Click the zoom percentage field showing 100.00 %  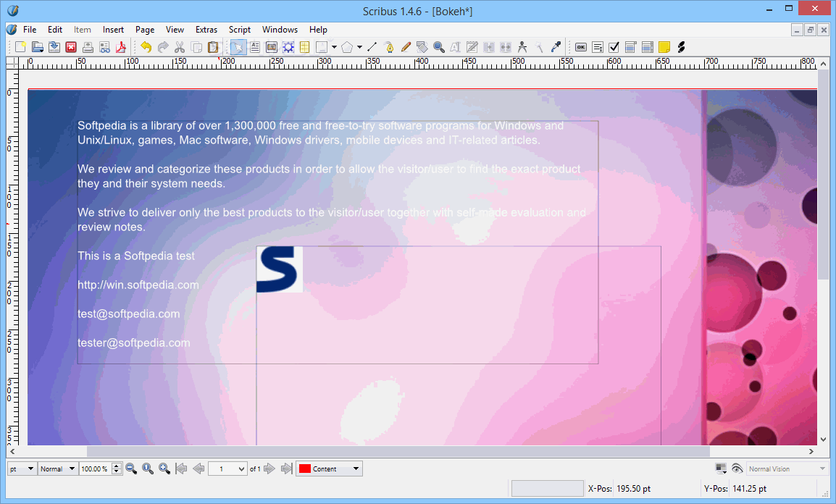96,469
